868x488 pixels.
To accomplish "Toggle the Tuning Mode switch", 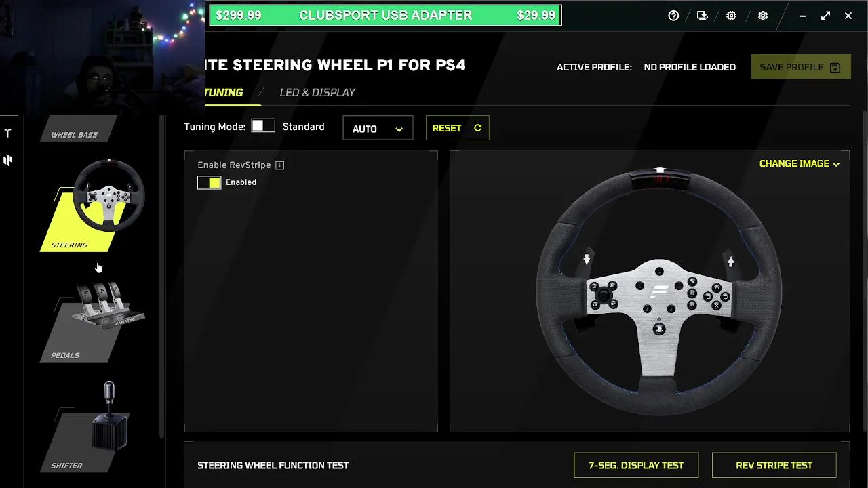I will [263, 126].
